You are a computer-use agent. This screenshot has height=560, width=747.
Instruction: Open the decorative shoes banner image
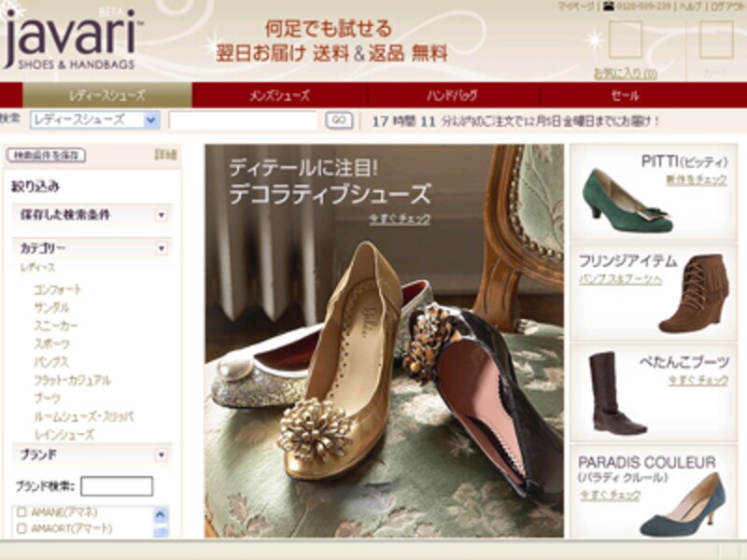click(385, 341)
